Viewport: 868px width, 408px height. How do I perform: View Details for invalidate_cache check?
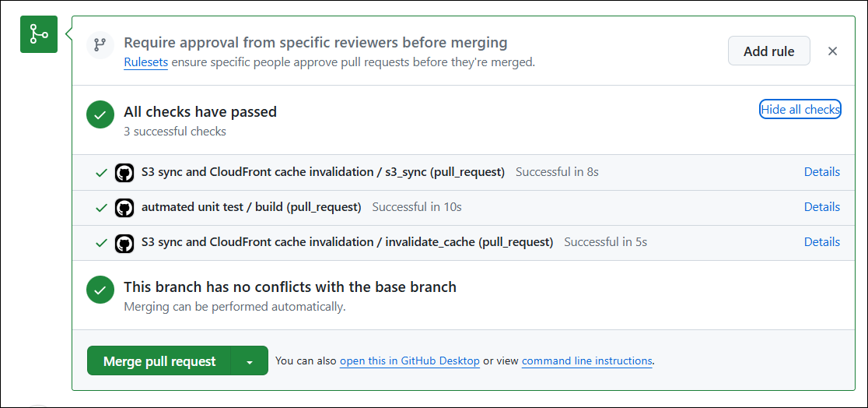[x=821, y=242]
